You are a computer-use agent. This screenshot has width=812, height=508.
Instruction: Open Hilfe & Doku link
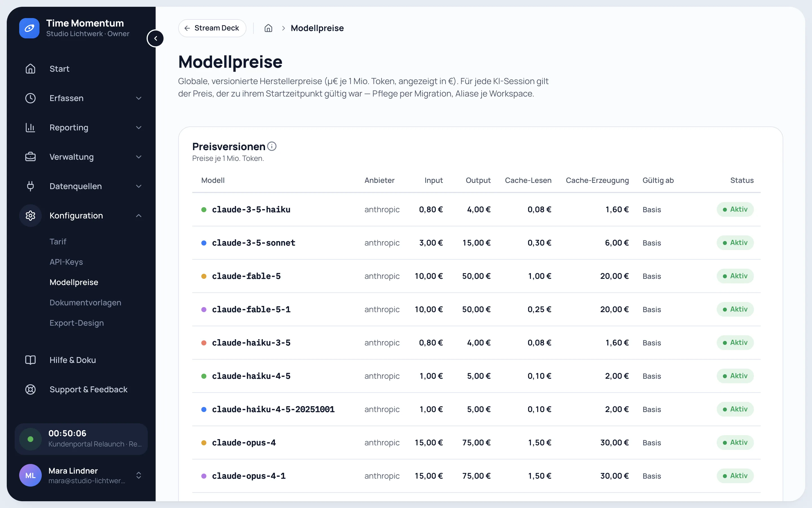click(72, 360)
